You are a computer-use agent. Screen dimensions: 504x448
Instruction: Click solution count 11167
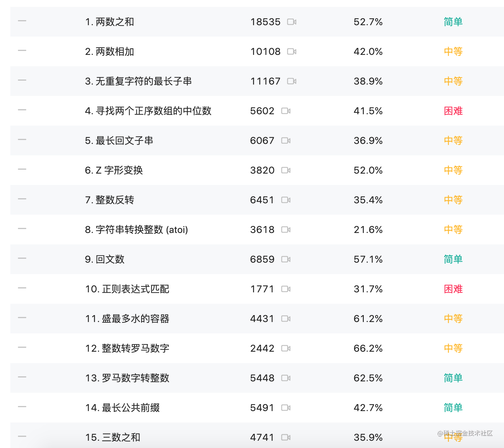click(x=265, y=81)
